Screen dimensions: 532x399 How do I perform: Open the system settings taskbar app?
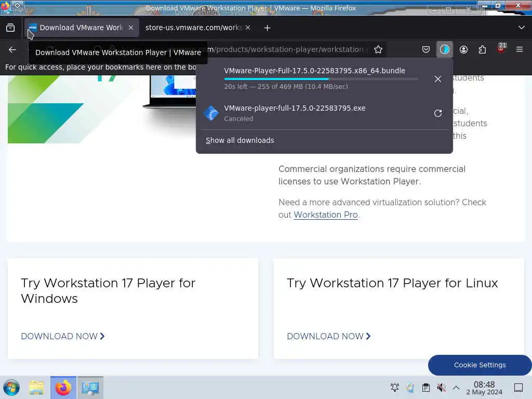tap(90, 388)
